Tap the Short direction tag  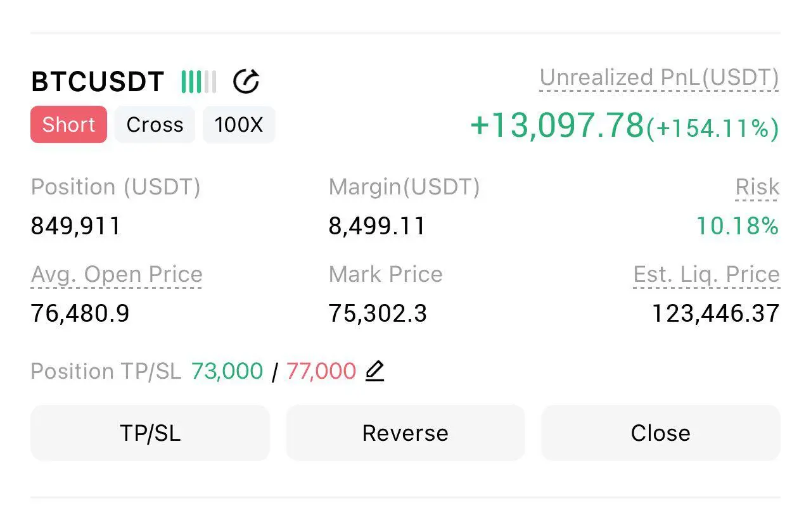tap(68, 125)
